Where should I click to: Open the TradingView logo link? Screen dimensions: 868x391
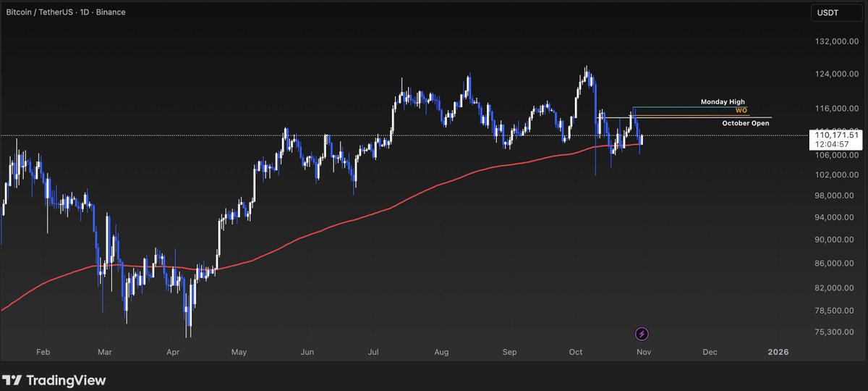pos(54,380)
